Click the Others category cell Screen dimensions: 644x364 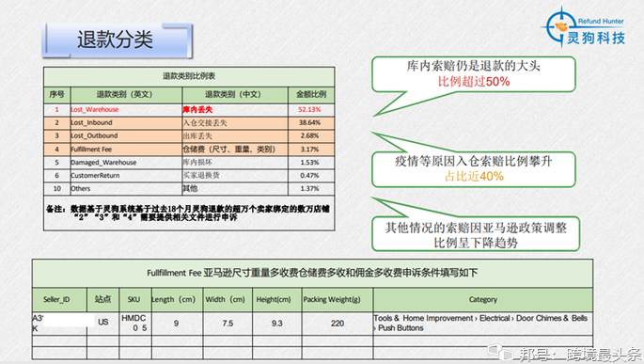pos(126,188)
